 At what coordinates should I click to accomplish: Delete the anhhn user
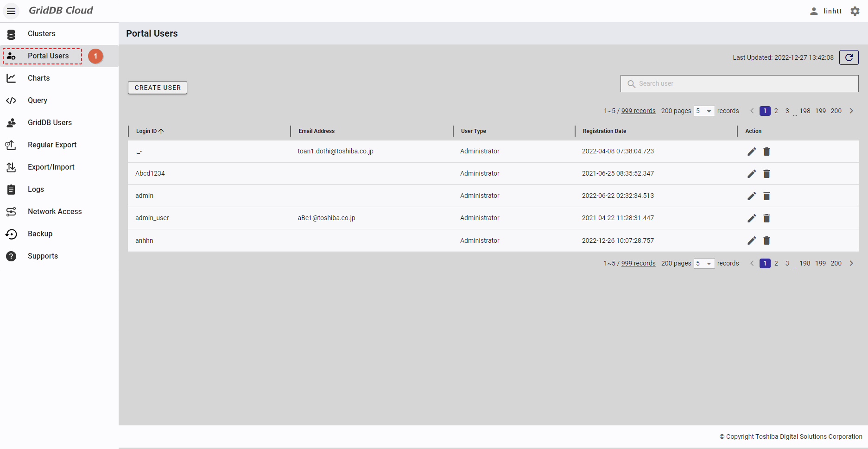pos(767,240)
